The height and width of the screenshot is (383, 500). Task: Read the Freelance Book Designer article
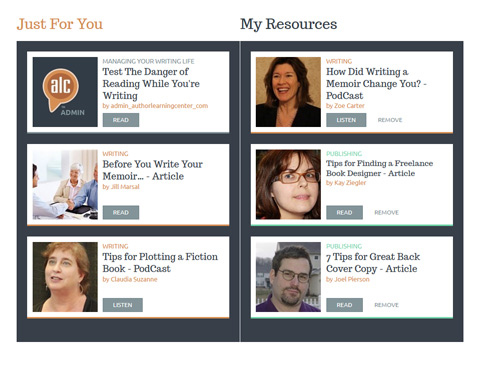(x=344, y=212)
